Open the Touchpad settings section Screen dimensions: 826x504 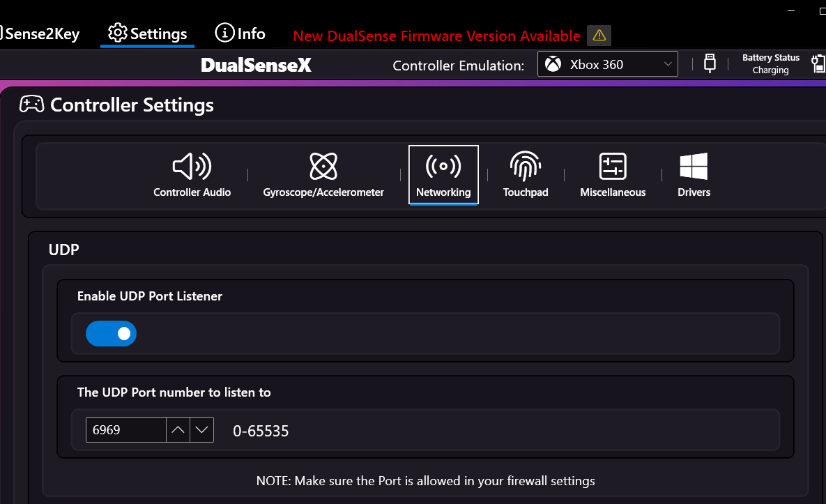525,175
